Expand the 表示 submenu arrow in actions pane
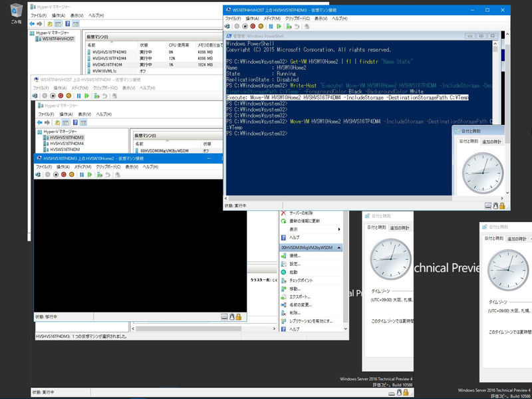Image resolution: width=532 pixels, height=399 pixels. point(339,229)
